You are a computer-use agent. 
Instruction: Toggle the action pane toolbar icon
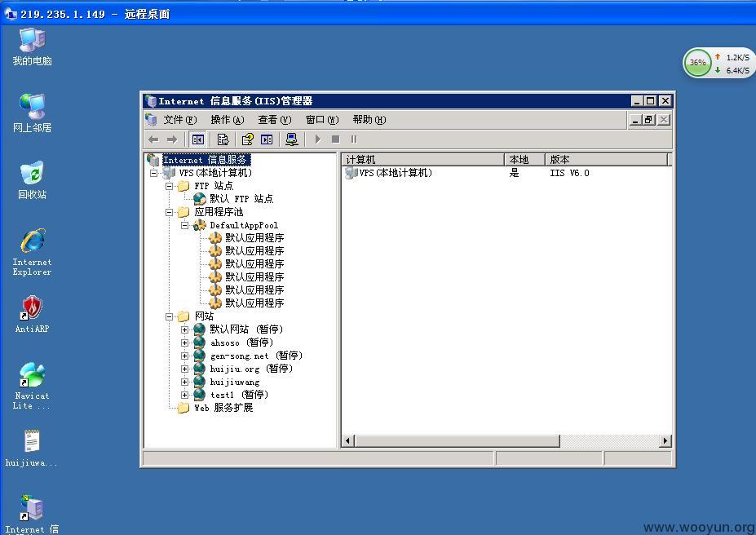pyautogui.click(x=267, y=139)
